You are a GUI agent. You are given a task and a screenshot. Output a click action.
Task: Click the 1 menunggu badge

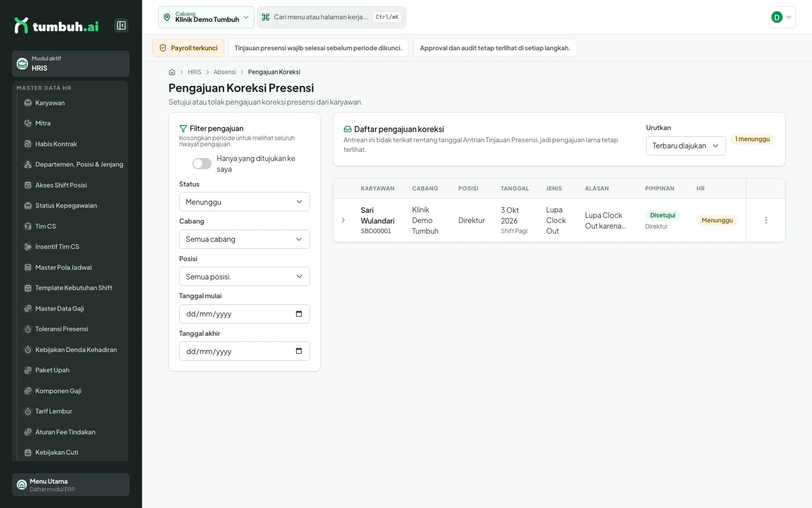click(x=752, y=139)
